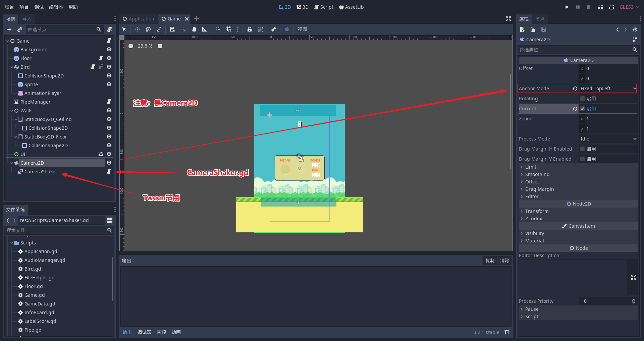Click the 清除 output button
The height and width of the screenshot is (341, 644).
tap(504, 261)
